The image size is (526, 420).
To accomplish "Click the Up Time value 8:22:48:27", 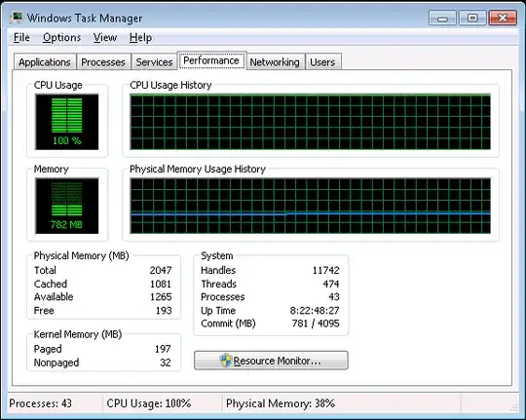I will click(315, 311).
